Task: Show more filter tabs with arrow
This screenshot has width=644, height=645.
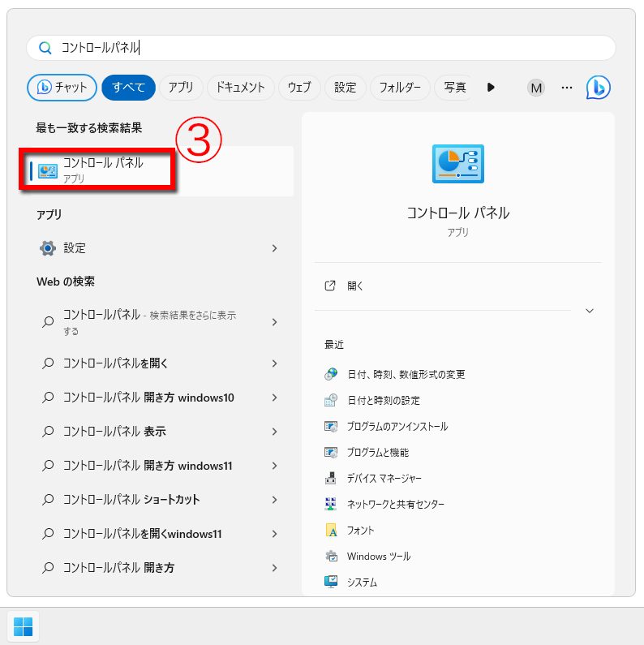Action: [x=491, y=88]
